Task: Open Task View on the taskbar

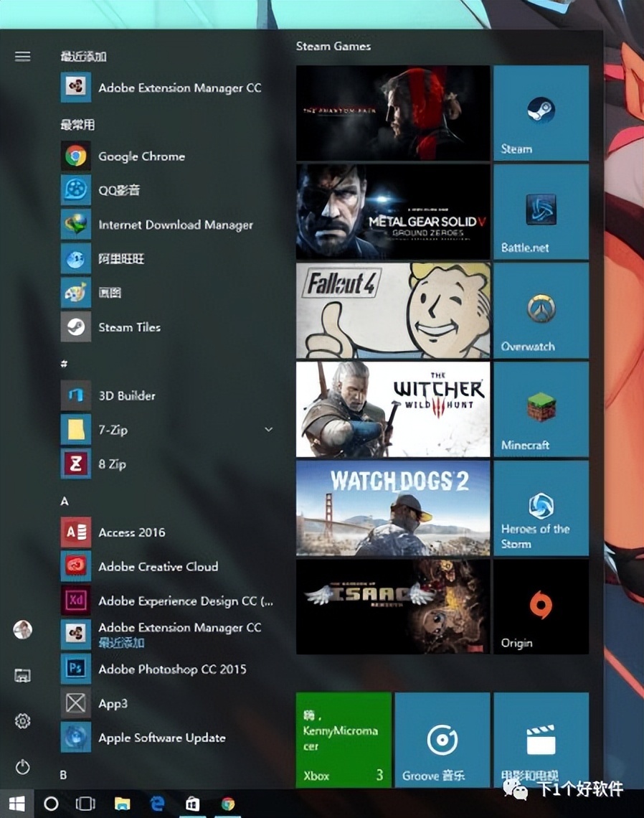Action: pos(85,804)
